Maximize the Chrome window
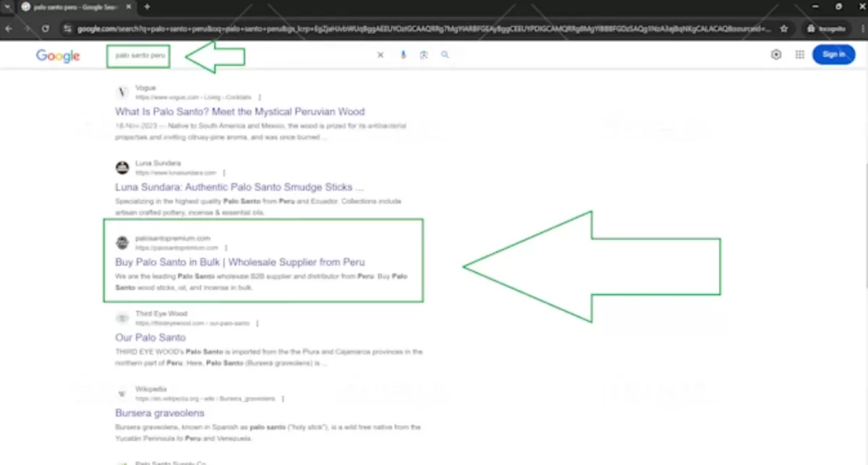 [838, 7]
